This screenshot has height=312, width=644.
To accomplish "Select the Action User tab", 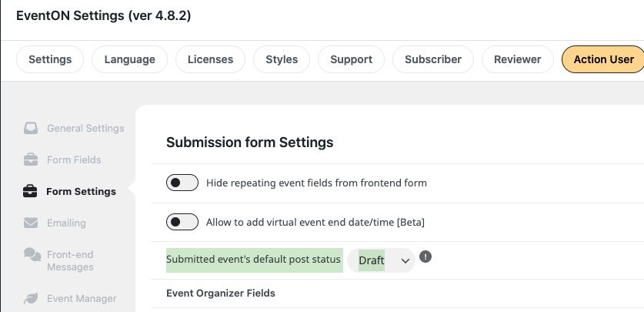I will click(x=603, y=59).
